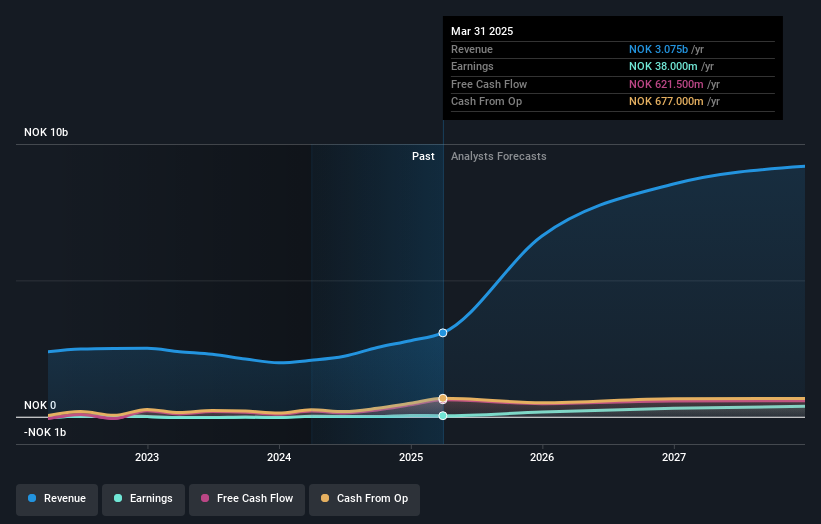
Task: Click the Cash From Op label in tooltip
Action: (x=486, y=102)
